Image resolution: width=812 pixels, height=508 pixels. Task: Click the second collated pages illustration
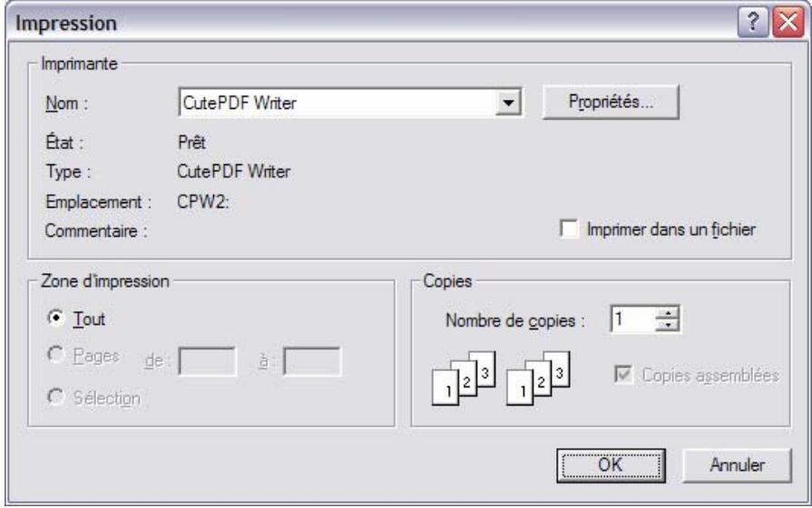[x=538, y=378]
